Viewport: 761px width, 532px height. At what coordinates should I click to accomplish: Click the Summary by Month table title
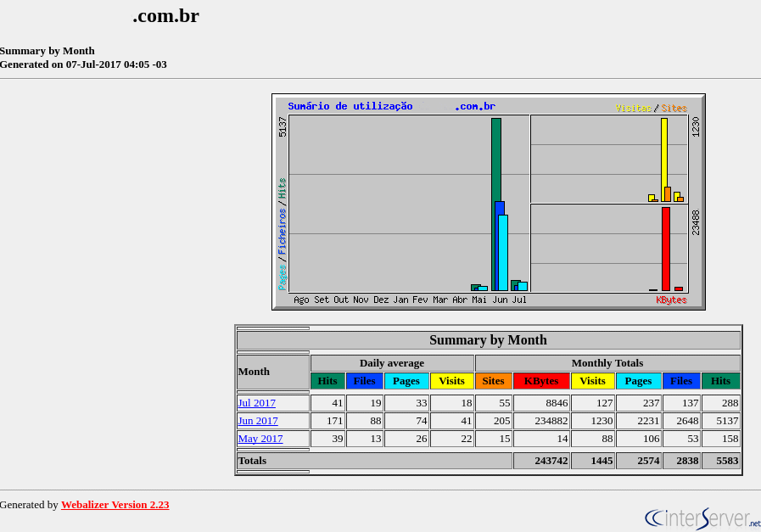tap(488, 340)
